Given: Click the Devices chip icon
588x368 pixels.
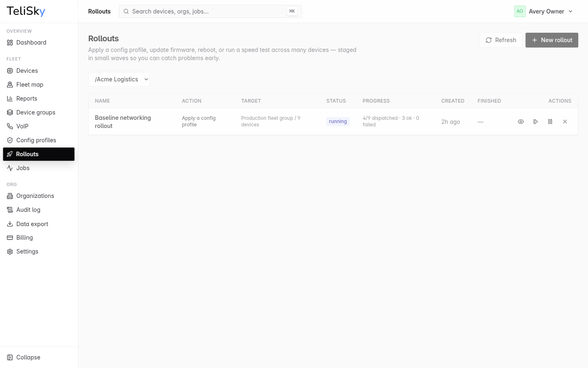Looking at the screenshot, I should tap(10, 71).
